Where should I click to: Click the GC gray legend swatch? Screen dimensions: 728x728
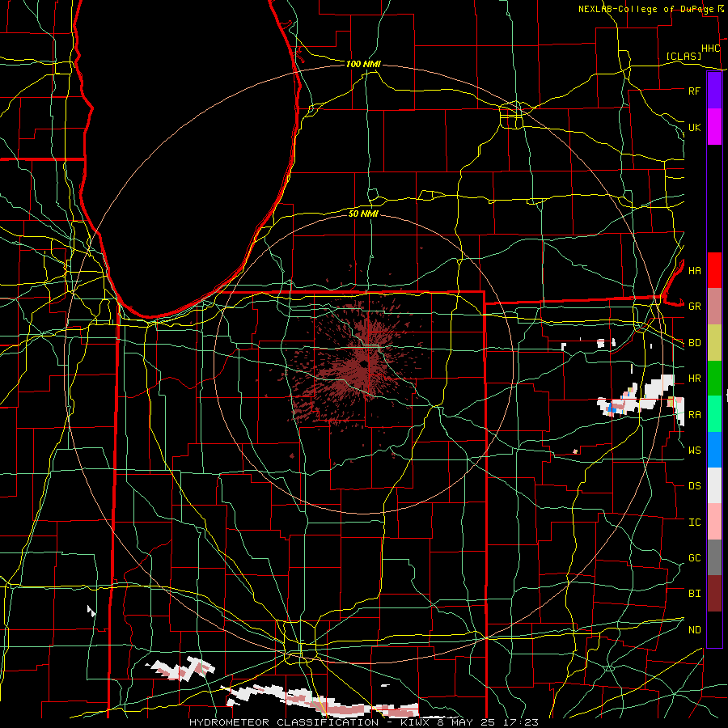pos(714,557)
